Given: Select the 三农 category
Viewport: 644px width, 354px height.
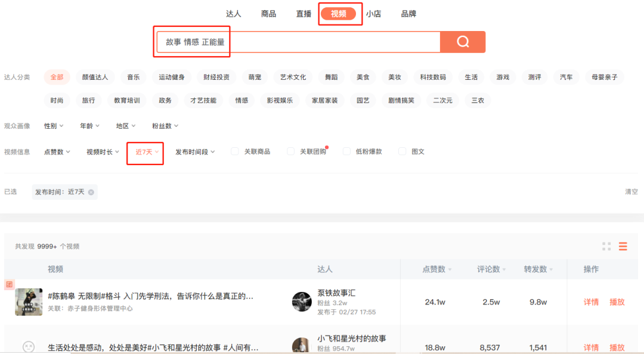Looking at the screenshot, I should pyautogui.click(x=478, y=101).
